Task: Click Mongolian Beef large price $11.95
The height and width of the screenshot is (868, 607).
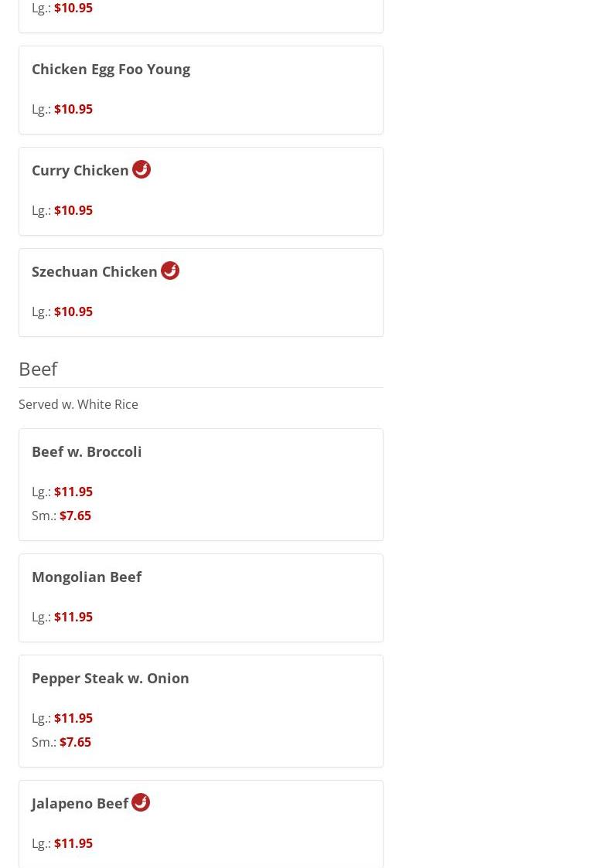Action: 73,617
